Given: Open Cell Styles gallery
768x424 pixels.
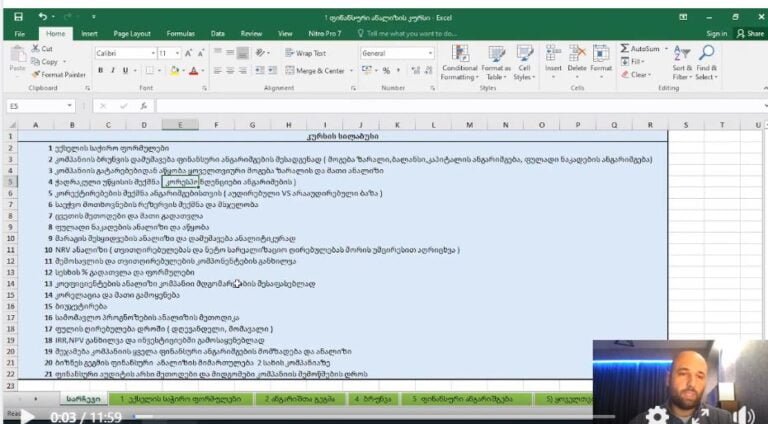Looking at the screenshot, I should pos(524,63).
